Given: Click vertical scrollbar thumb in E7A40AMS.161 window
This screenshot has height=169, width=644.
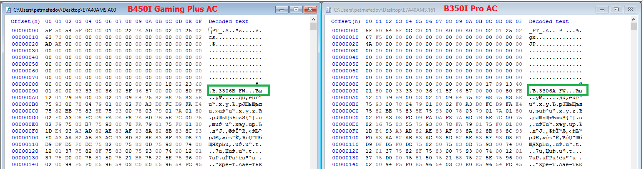Looking at the screenshot, I should click(634, 26).
